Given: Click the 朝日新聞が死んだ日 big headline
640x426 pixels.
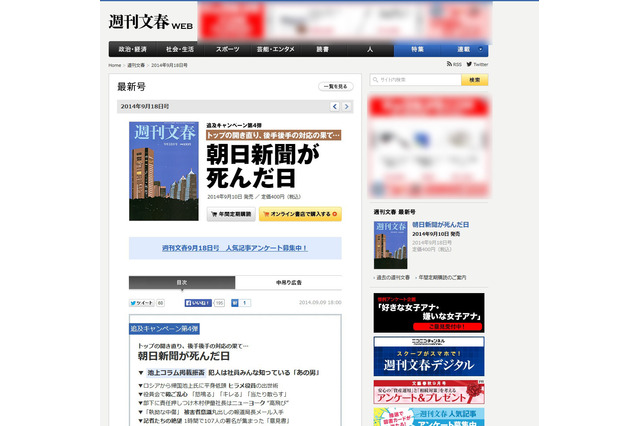Looking at the screenshot, I should tap(262, 166).
